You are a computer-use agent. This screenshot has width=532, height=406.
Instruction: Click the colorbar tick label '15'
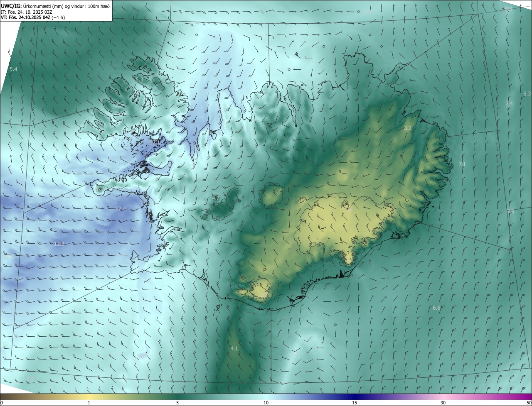(x=355, y=403)
